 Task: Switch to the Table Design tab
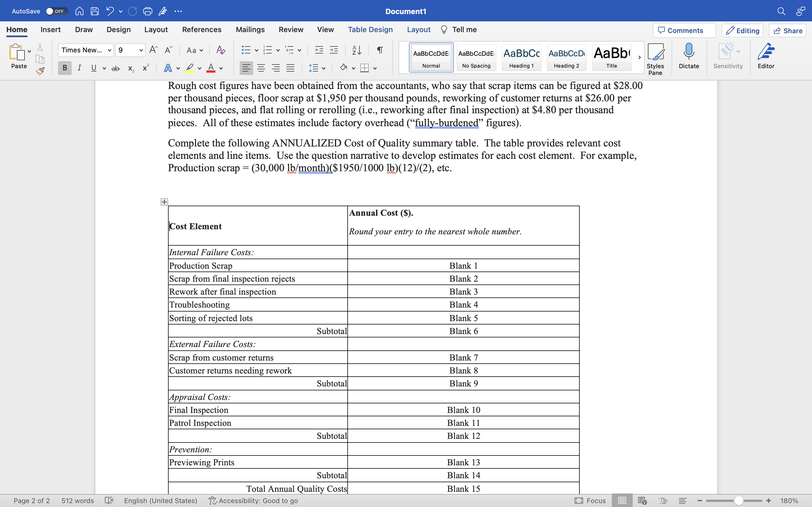(x=370, y=30)
